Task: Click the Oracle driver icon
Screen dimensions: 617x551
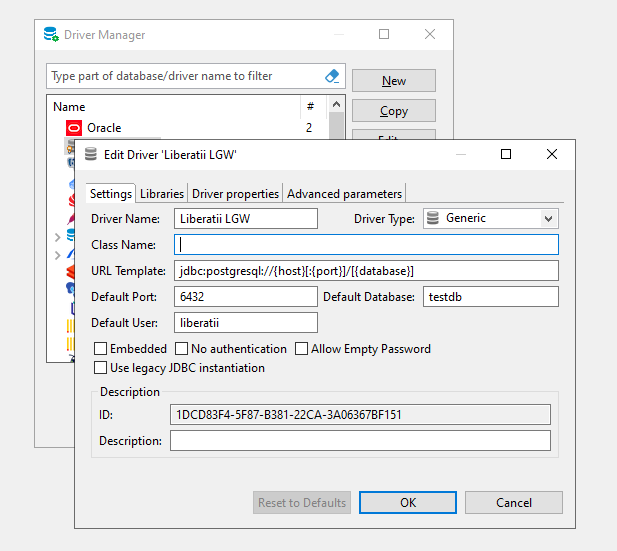Action: 74,128
